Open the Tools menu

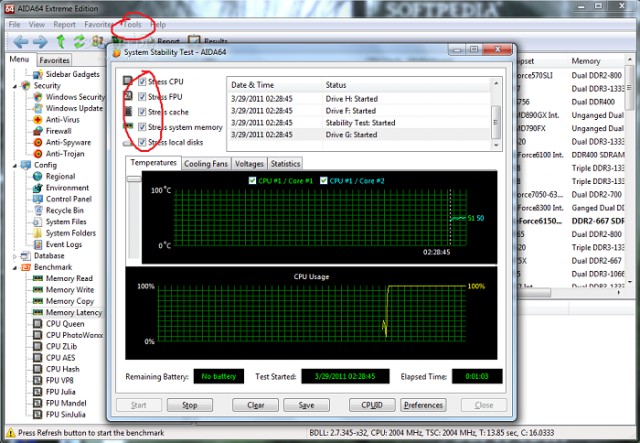tap(132, 24)
